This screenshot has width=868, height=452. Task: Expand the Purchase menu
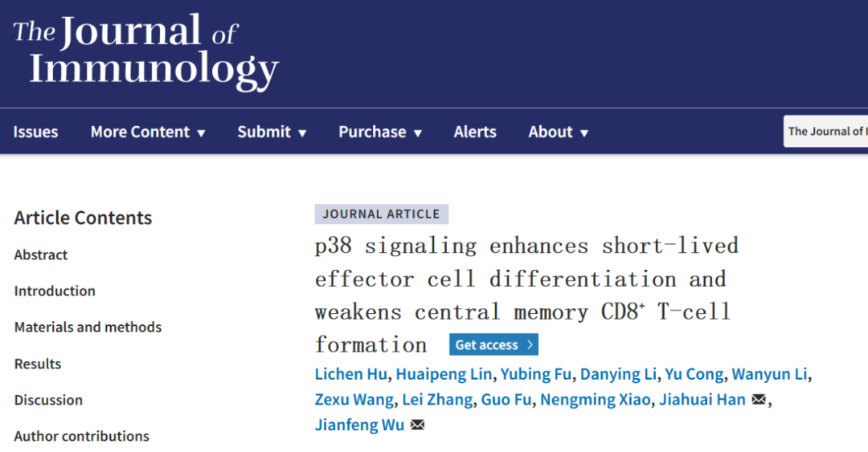tap(380, 132)
